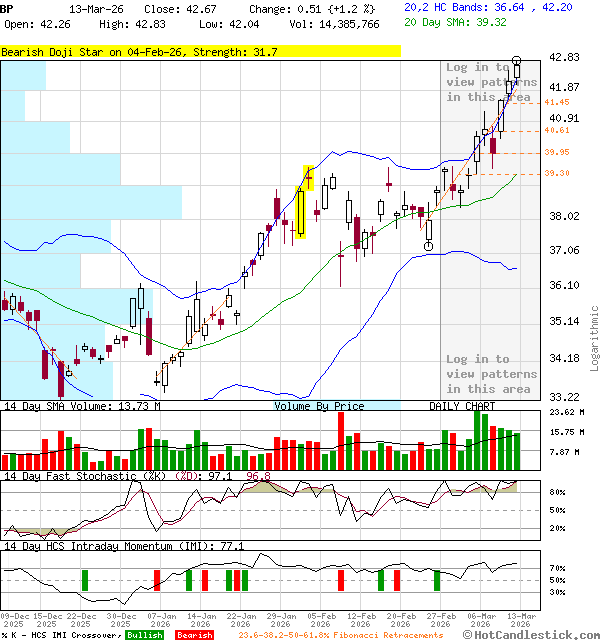Click the Fibonacci Retracements legend text
This screenshot has height=640, width=600.
pyautogui.click(x=340, y=635)
